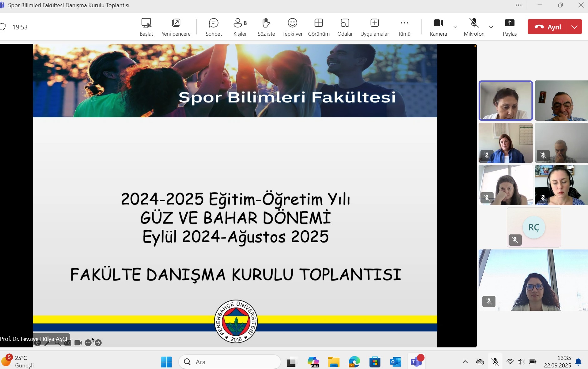Open in Yeni pencere
Viewport: 588px width, 369px height.
[176, 27]
